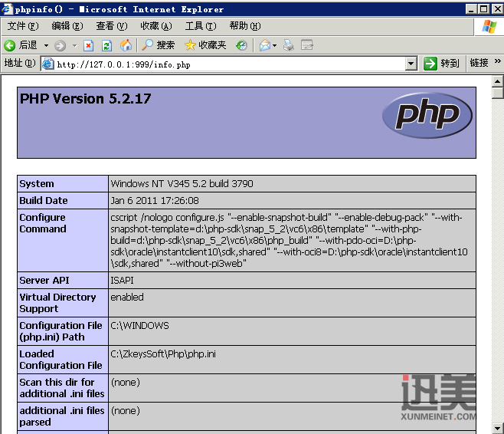Click the 'Server API' label cell
This screenshot has width=504, height=434.
pos(63,281)
